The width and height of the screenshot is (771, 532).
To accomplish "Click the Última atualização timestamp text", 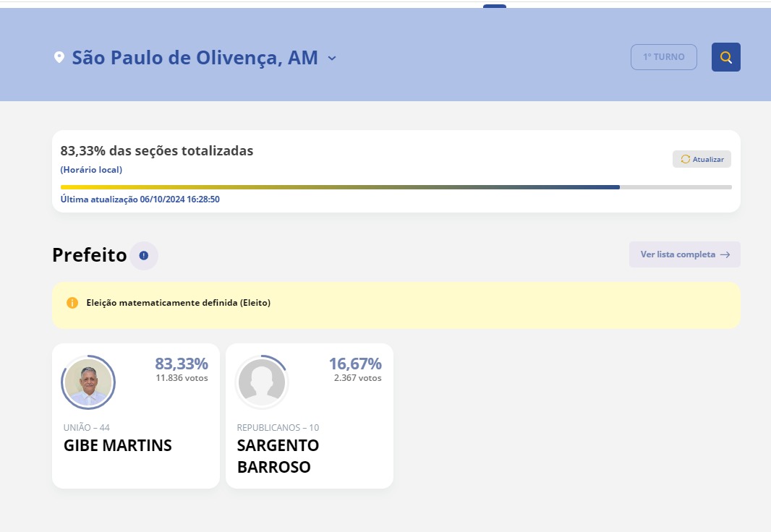I will [x=140, y=199].
